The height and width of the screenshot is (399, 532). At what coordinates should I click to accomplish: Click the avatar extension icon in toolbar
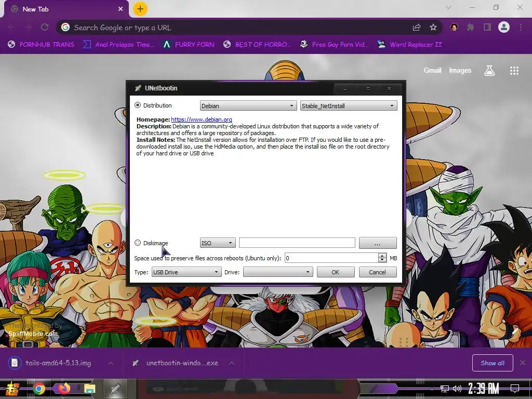click(454, 27)
